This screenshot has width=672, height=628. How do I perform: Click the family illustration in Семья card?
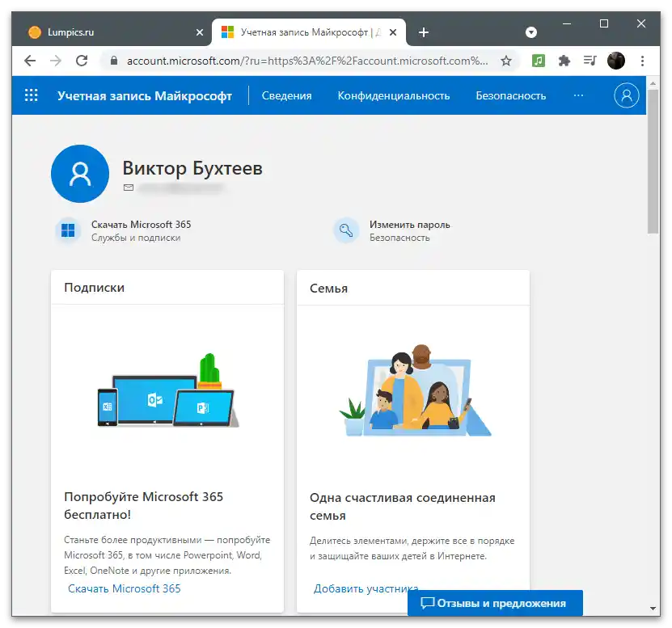coord(415,390)
